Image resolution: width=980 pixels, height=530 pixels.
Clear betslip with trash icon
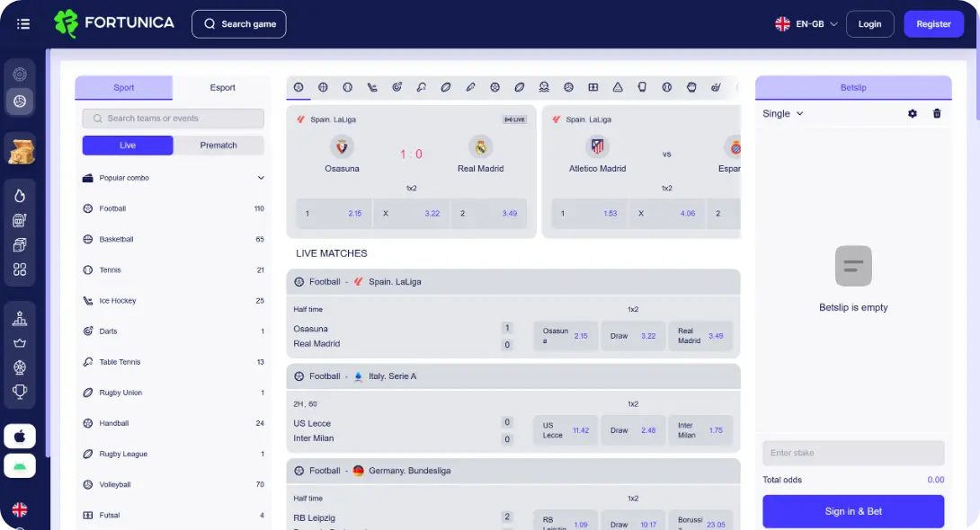coord(937,113)
